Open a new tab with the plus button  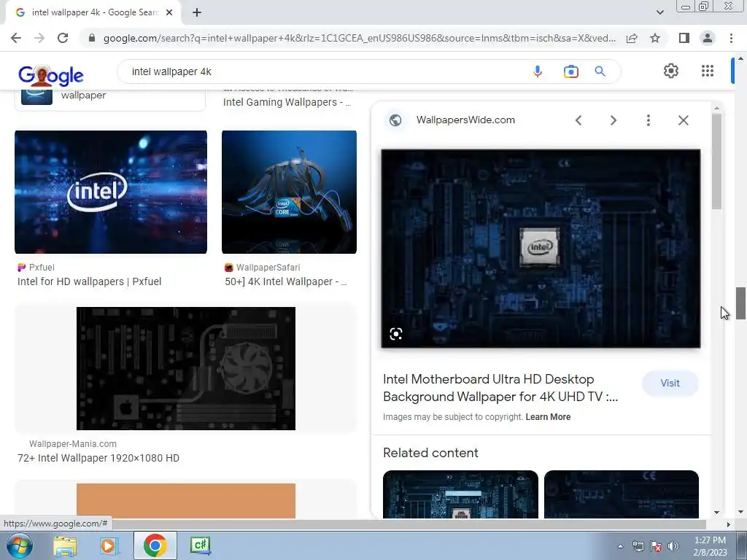(197, 12)
